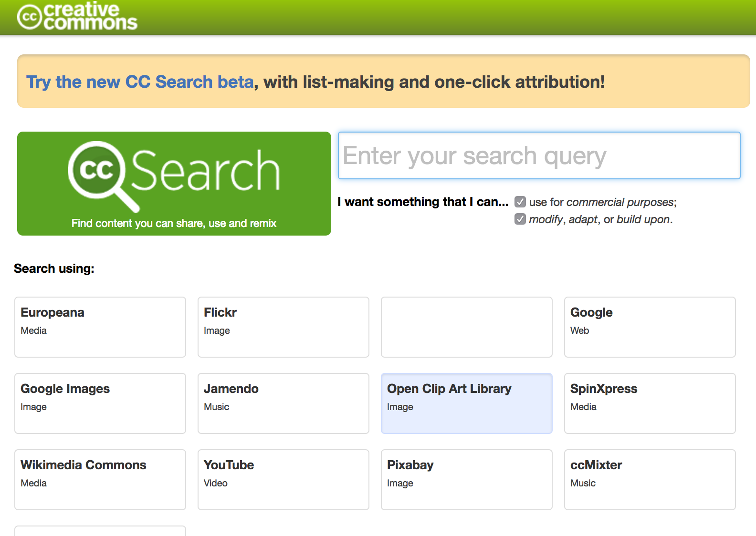Toggle the modify, adapt, or build upon checkbox
756x536 pixels.
click(520, 219)
